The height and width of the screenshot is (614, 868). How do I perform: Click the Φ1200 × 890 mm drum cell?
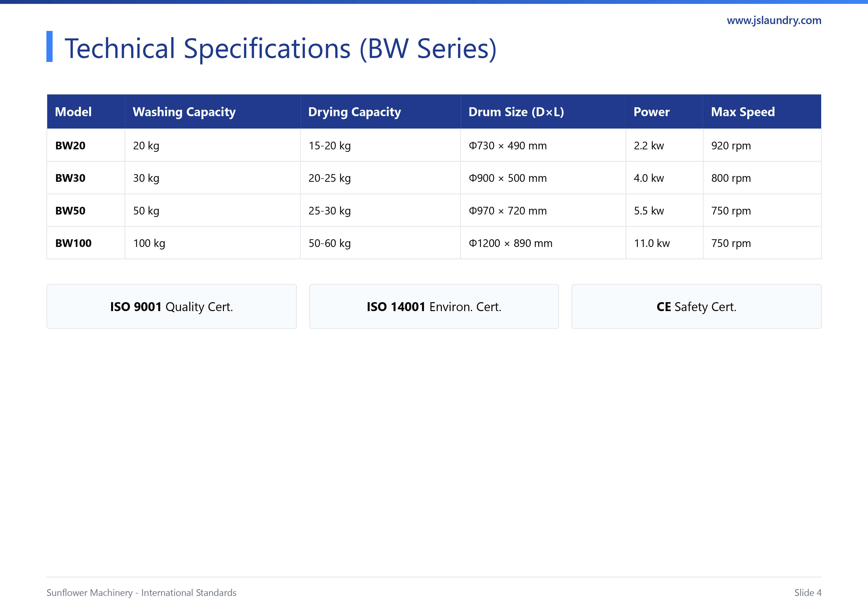[x=543, y=243]
